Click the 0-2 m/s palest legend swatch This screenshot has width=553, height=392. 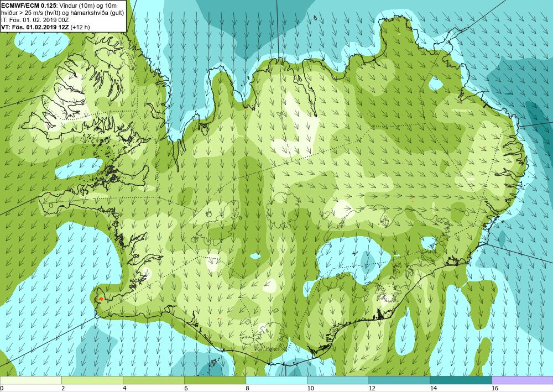[30, 380]
